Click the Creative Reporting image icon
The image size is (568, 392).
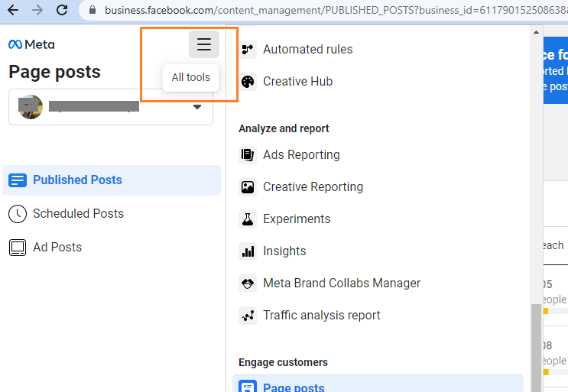coord(248,187)
